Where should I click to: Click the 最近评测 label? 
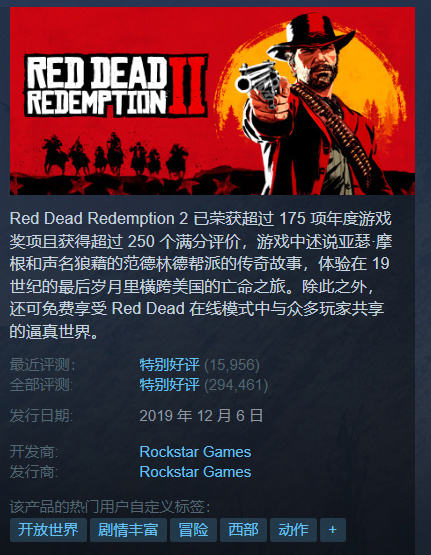(x=42, y=365)
